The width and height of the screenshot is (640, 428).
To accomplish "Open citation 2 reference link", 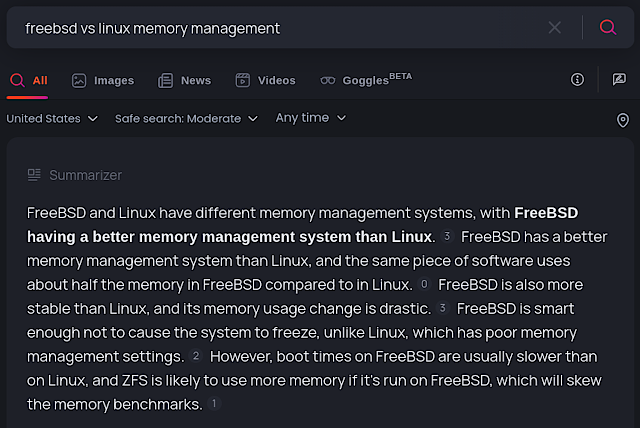I will point(196,356).
